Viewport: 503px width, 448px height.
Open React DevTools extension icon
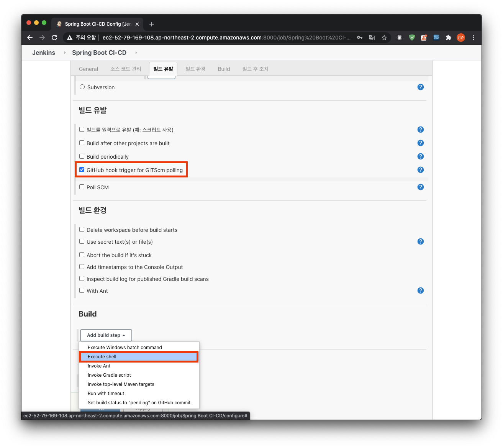click(400, 38)
